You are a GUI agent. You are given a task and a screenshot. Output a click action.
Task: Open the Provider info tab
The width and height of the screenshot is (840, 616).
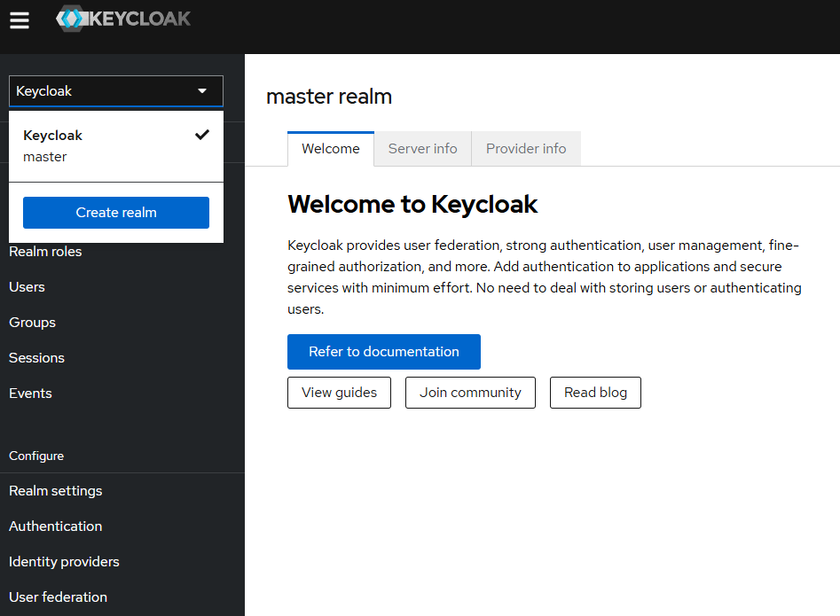pos(526,149)
